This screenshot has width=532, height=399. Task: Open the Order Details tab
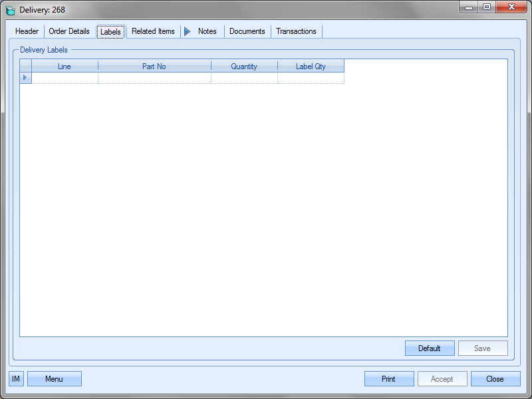(x=69, y=31)
